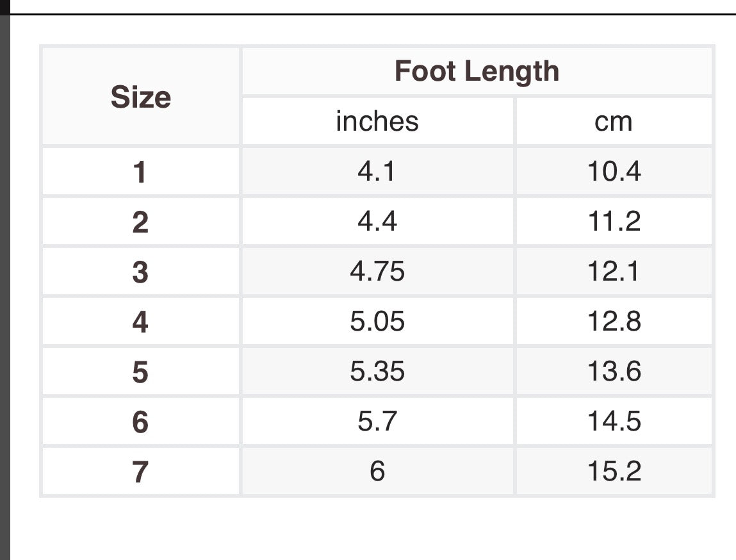The width and height of the screenshot is (736, 560).
Task: Click the size 5 row label
Action: 140,372
